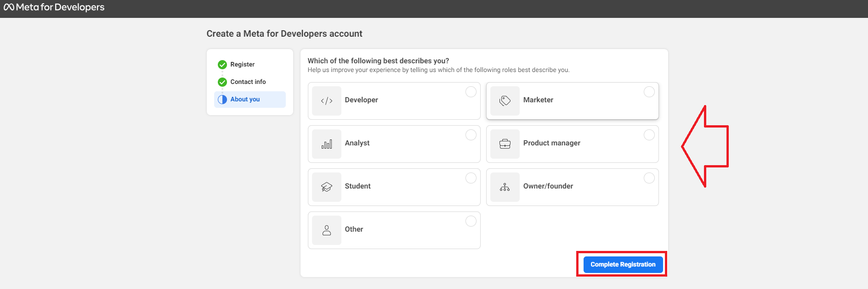Click the green checkmark beside Contact info
The image size is (868, 289).
point(222,82)
